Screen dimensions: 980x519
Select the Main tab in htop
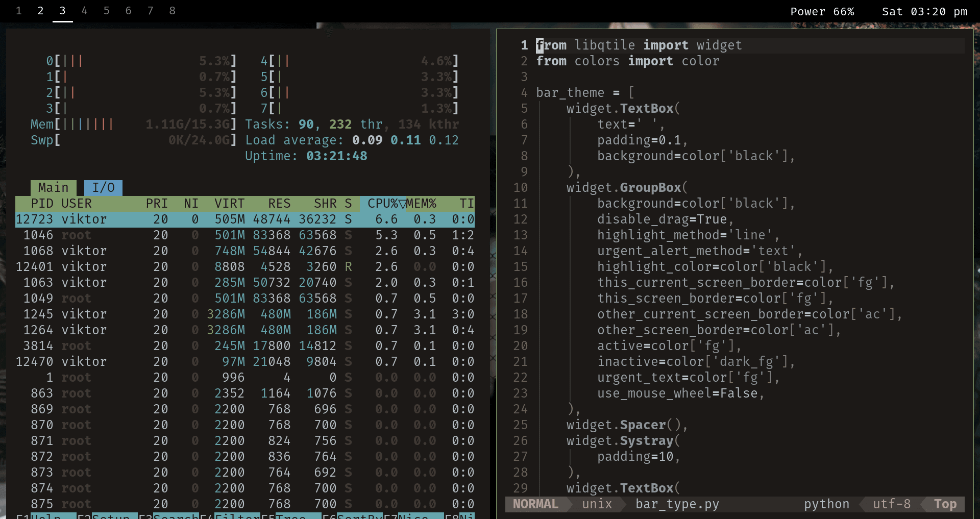click(x=53, y=188)
